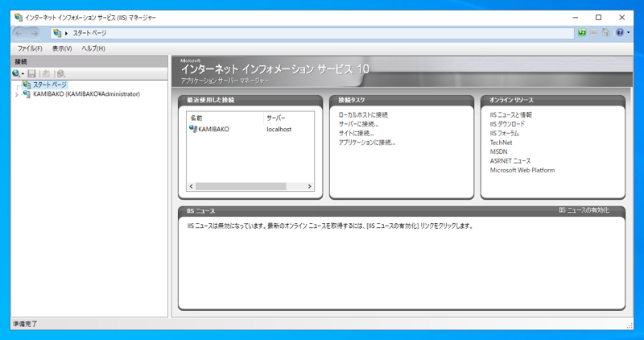
Task: Open the Help icon dropdown arrow
Action: (x=629, y=32)
